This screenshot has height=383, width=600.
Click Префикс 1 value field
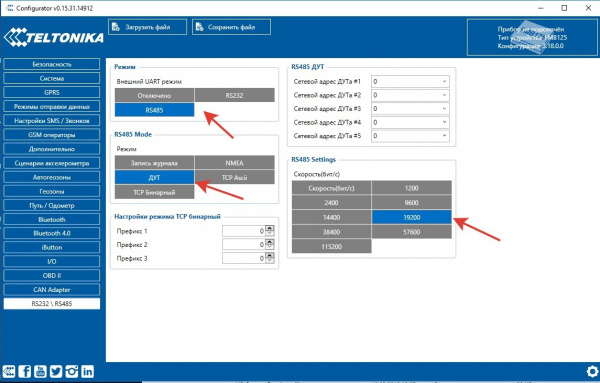coord(244,231)
